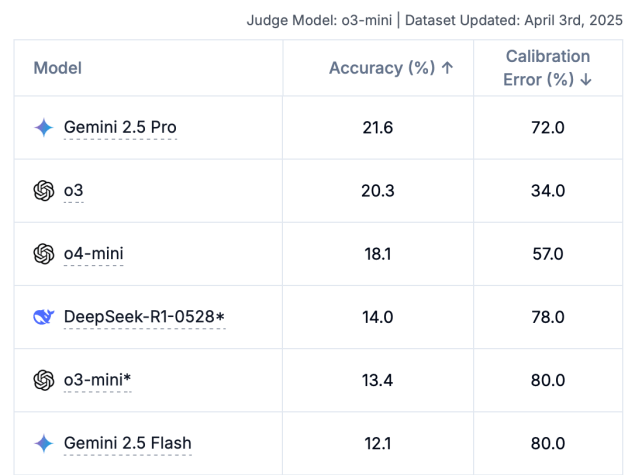635x475 pixels.
Task: Click DeepSeek calibration error value 78.0
Action: (547, 317)
